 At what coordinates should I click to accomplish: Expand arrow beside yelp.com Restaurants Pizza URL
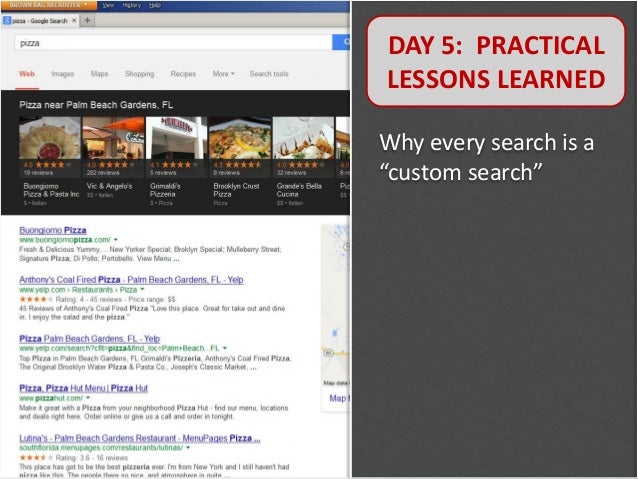point(142,290)
